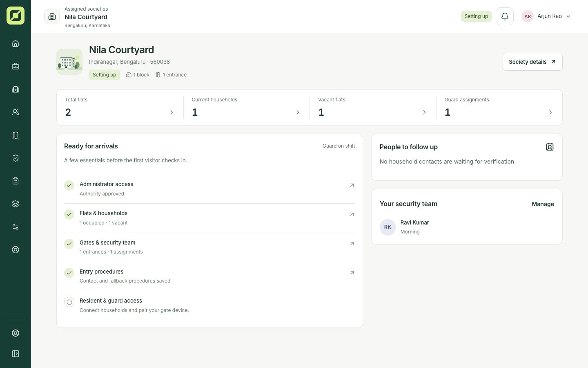Click Manage in Your security team
Viewport: 588px width, 368px height.
tap(543, 204)
